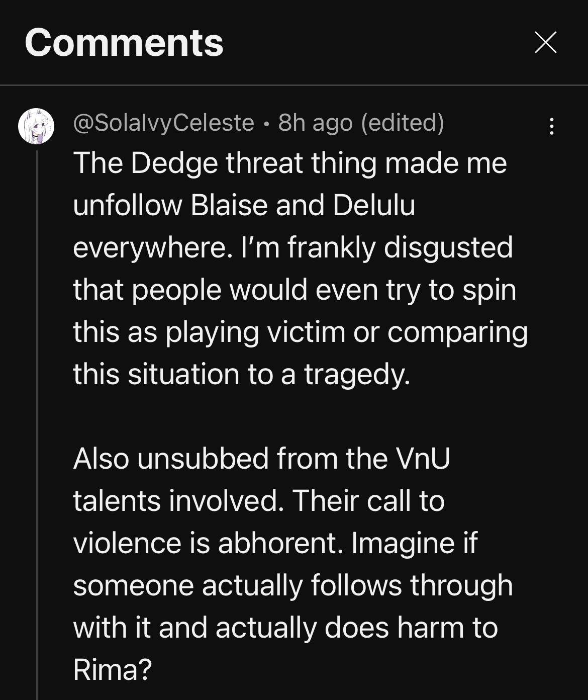Tap 'VnU' in the second paragraph
This screenshot has height=700, width=588.
pos(423,459)
